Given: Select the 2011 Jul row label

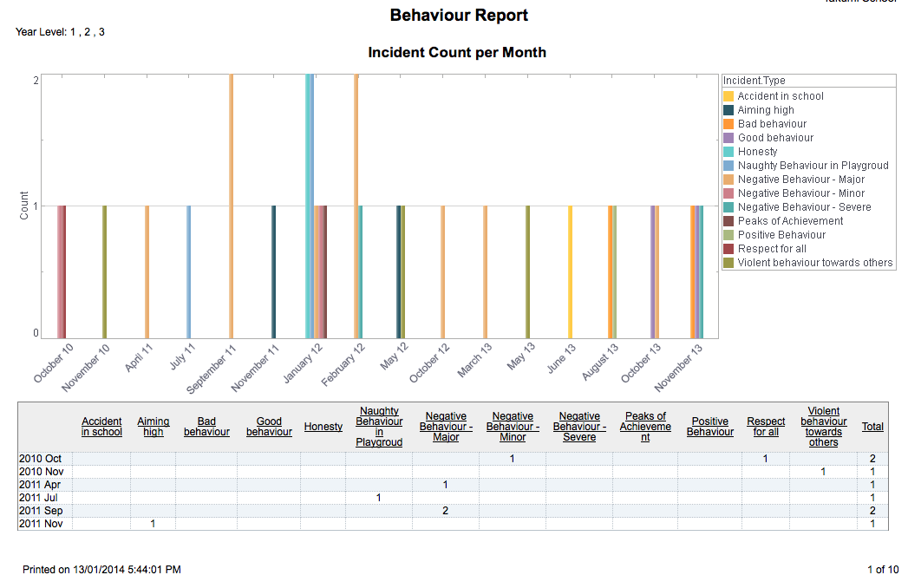Looking at the screenshot, I should click(x=38, y=498).
